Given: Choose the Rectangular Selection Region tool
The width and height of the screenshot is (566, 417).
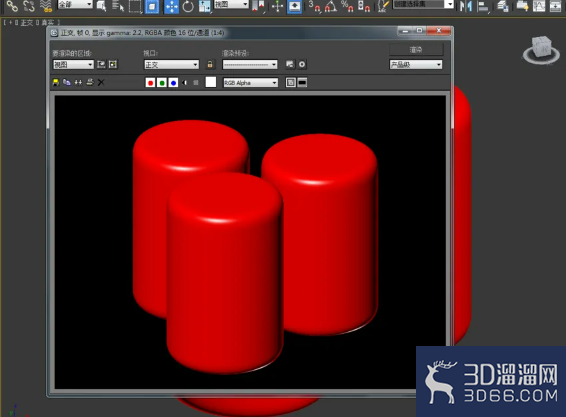Looking at the screenshot, I should (x=135, y=6).
